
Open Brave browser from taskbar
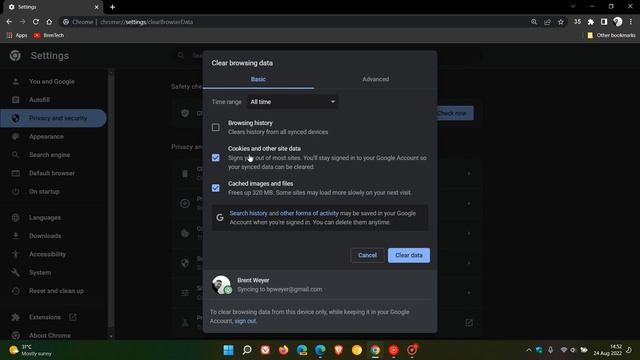(x=338, y=350)
